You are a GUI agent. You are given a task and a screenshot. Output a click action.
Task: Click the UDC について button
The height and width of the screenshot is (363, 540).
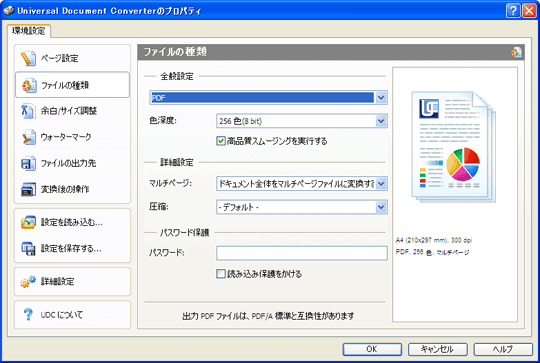[x=72, y=314]
